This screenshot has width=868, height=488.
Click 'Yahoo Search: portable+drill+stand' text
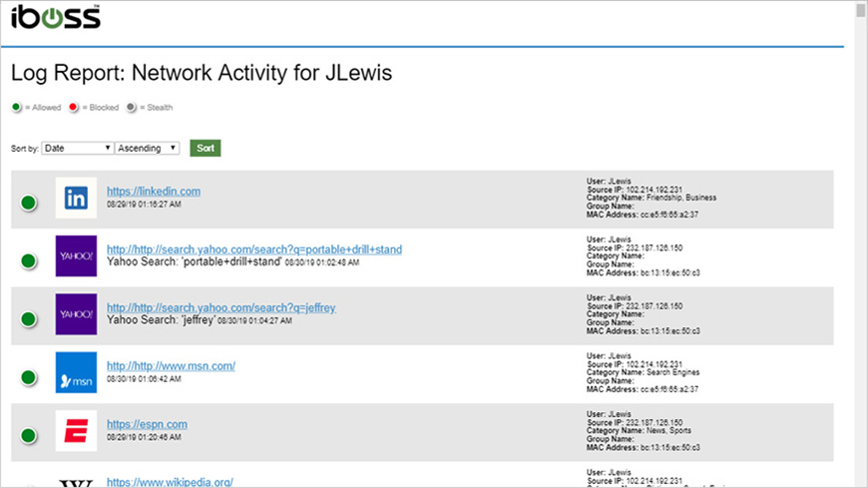click(194, 262)
